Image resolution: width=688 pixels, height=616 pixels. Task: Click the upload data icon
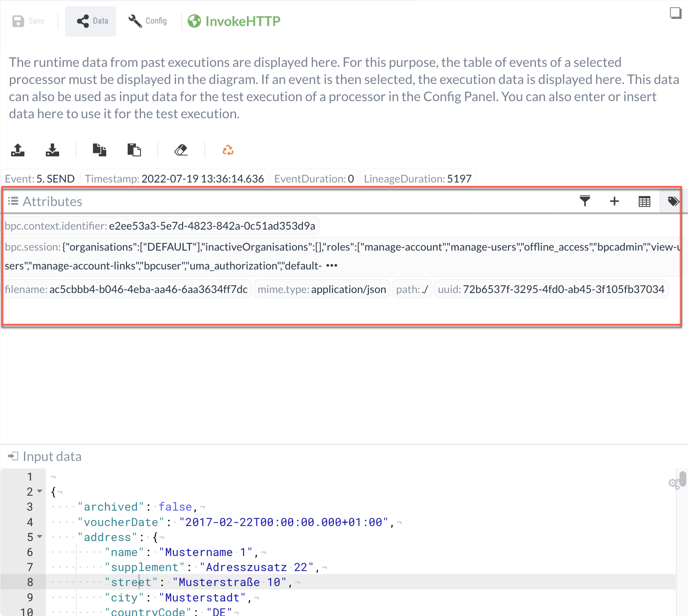pos(18,150)
